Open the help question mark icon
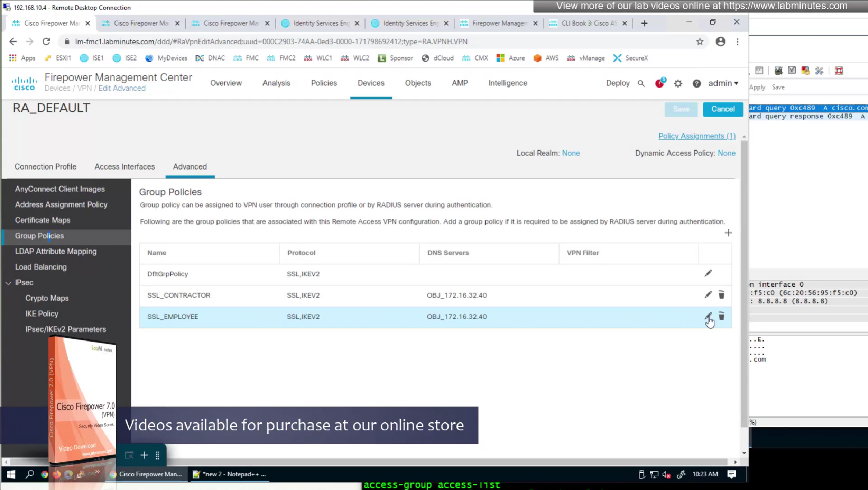 [x=696, y=83]
